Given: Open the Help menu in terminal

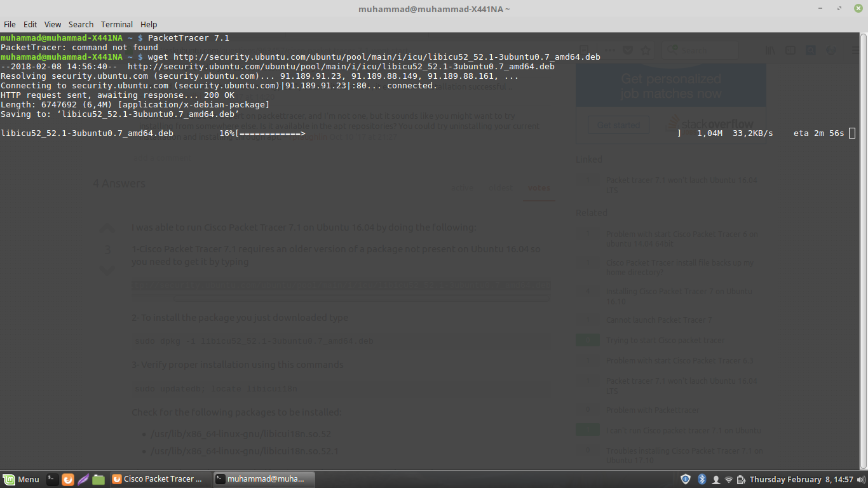Looking at the screenshot, I should pyautogui.click(x=149, y=24).
